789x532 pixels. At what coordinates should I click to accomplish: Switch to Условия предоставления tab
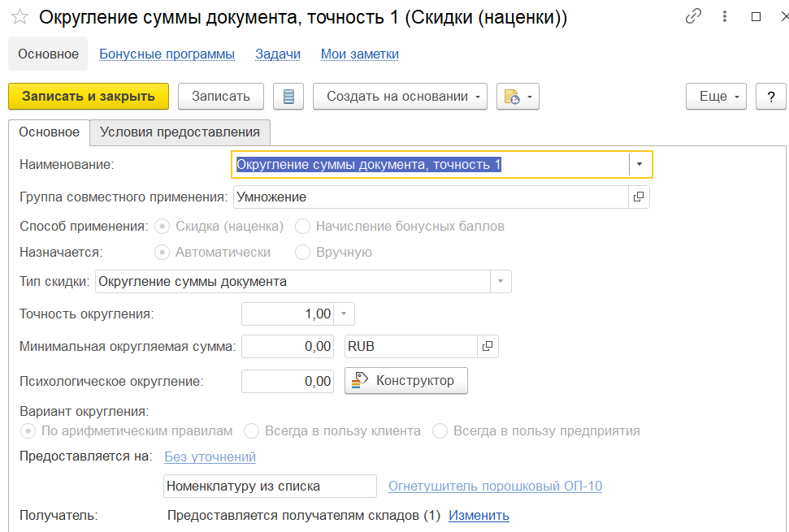pyautogui.click(x=180, y=132)
